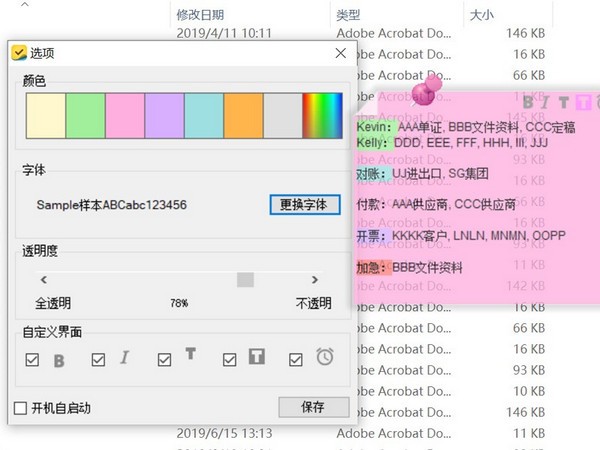Click the italic I icon on the pink note toolbar
The width and height of the screenshot is (600, 450).
545,101
